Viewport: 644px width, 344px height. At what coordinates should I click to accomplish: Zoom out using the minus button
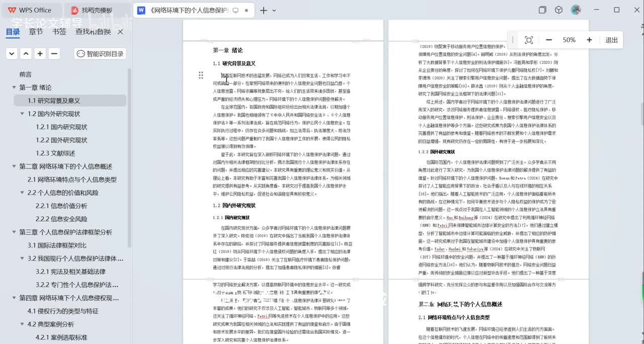click(x=549, y=40)
